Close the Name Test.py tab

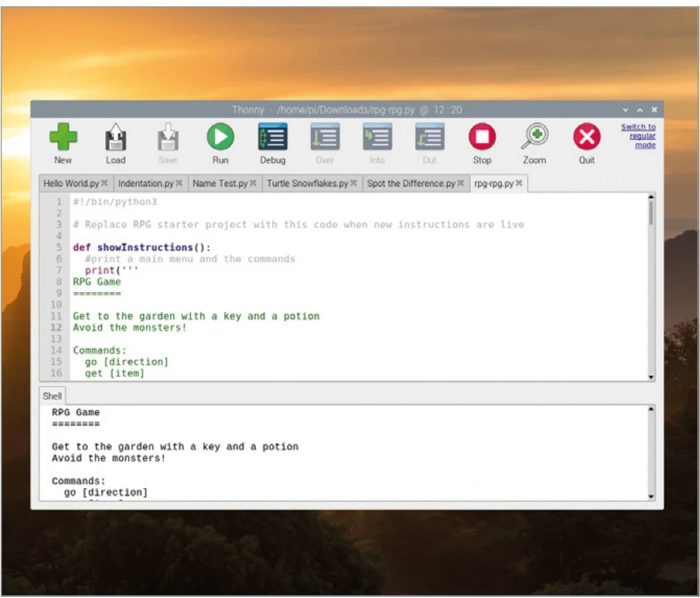coord(253,184)
